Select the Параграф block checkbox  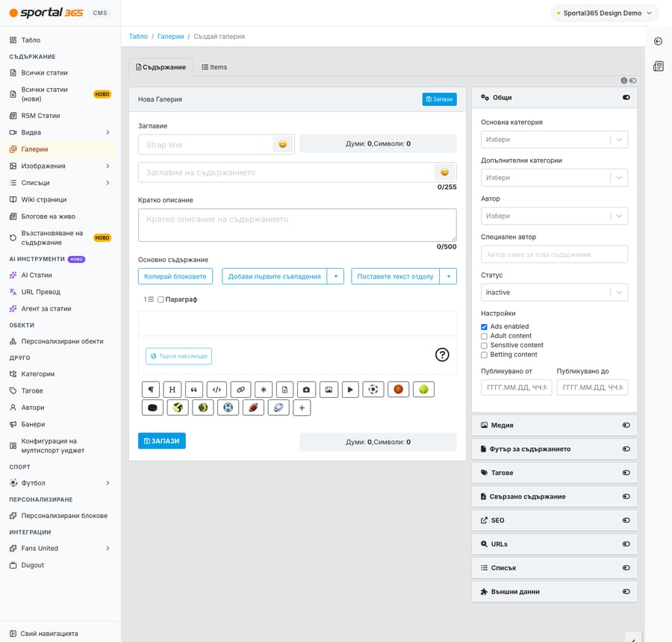[161, 299]
